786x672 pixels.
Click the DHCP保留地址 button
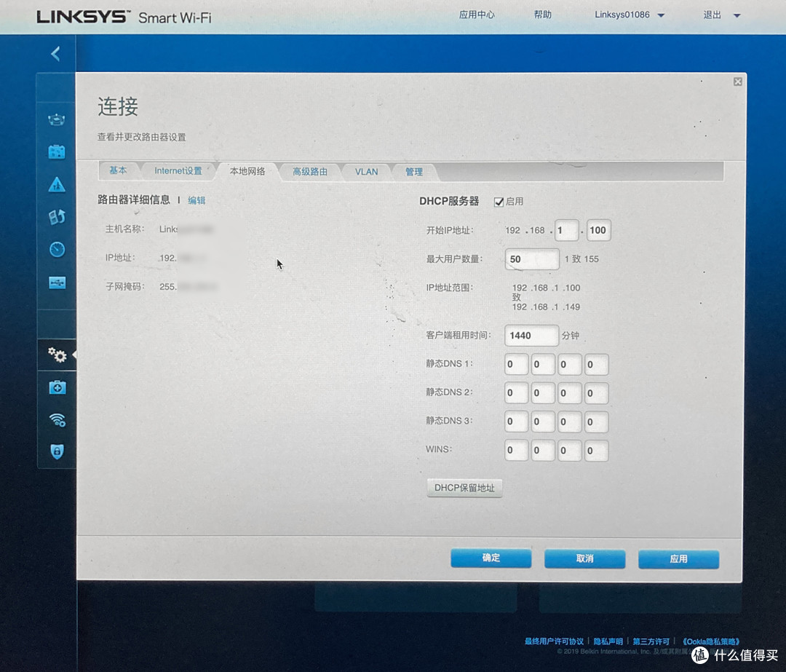click(464, 488)
